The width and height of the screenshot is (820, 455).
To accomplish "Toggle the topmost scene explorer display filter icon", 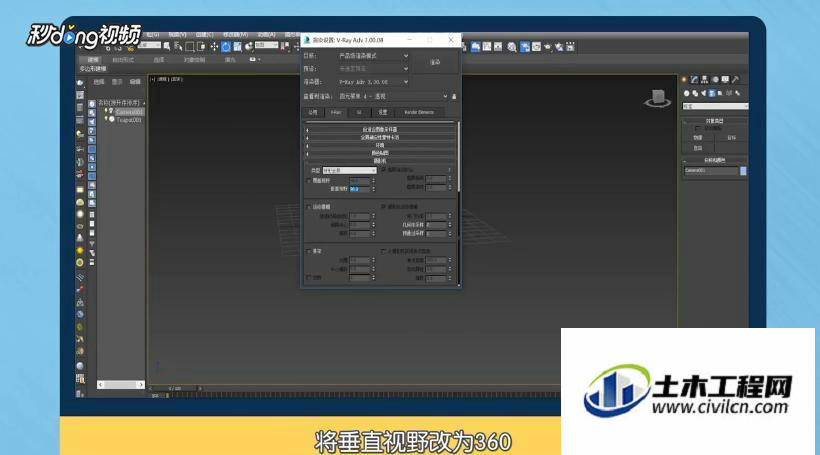I will coord(92,104).
